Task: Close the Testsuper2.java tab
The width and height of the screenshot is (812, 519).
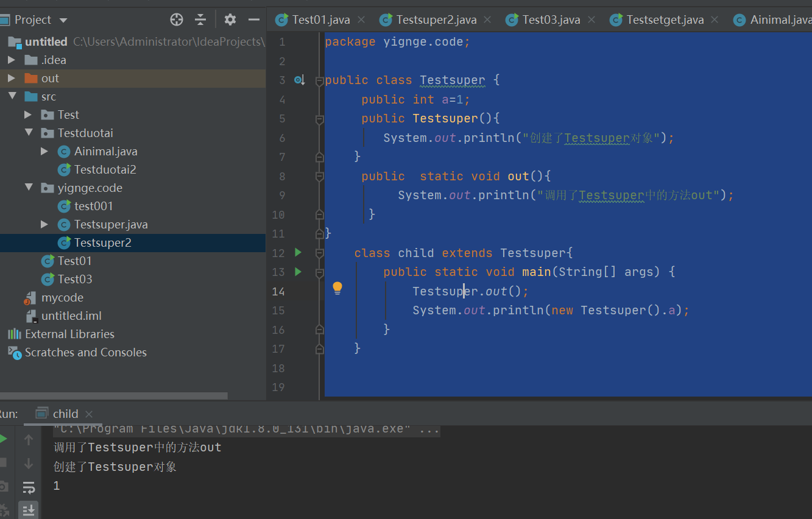Action: pos(487,19)
